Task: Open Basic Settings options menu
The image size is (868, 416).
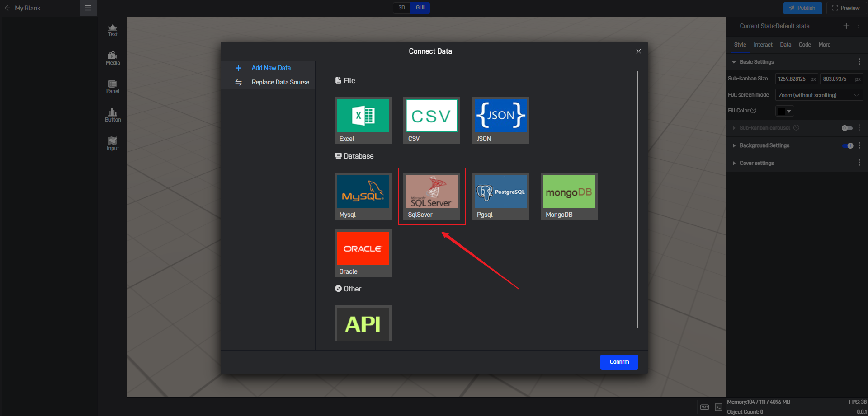Action: pyautogui.click(x=859, y=62)
